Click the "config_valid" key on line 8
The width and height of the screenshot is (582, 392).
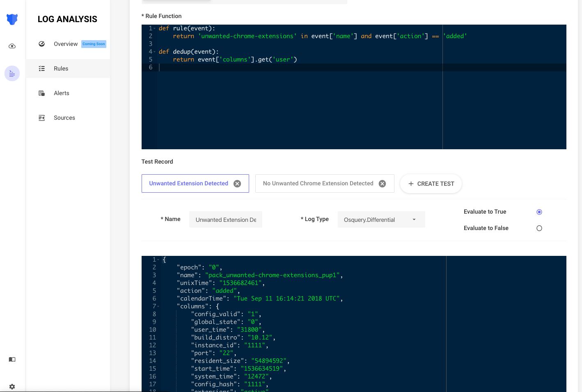(215, 314)
